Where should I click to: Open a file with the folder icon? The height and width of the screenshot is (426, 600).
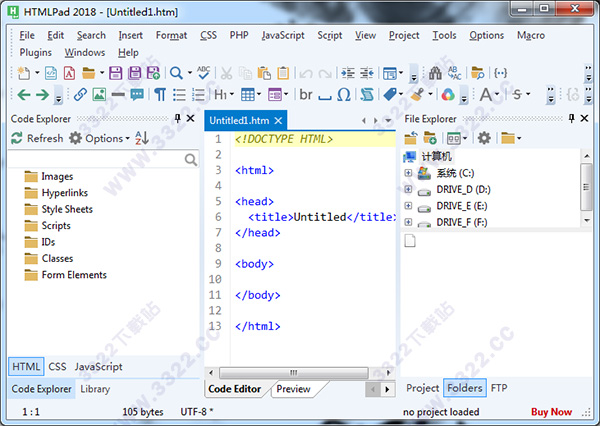(88, 73)
